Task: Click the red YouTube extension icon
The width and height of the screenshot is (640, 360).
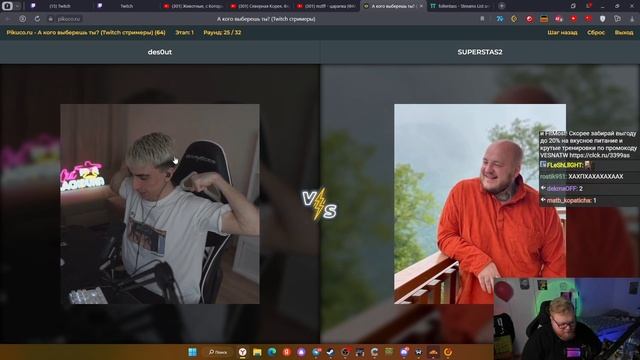Action: click(573, 19)
